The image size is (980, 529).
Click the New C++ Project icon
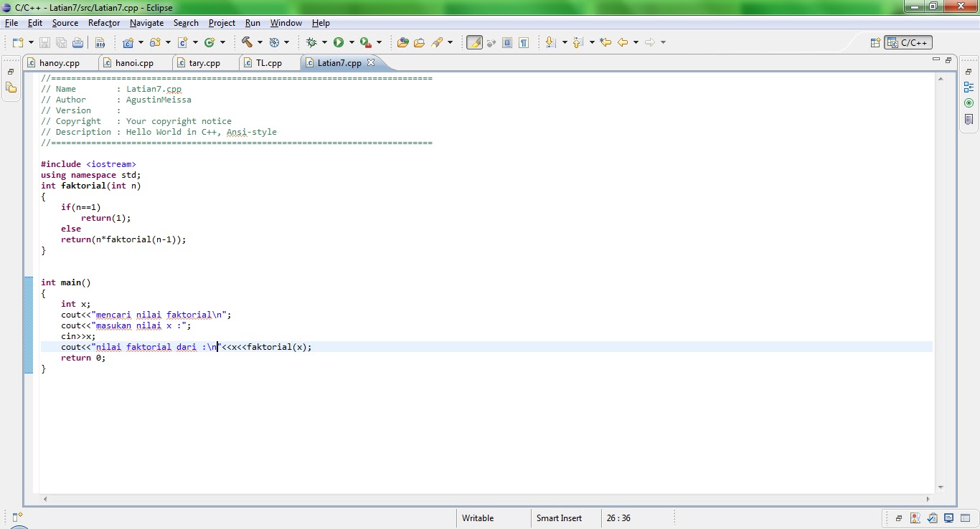(x=128, y=43)
